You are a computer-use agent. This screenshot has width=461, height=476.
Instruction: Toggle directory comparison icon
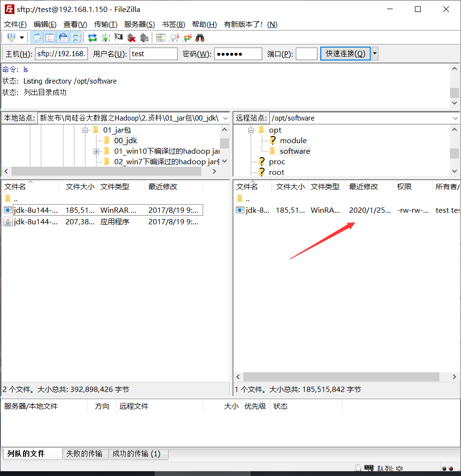pos(161,37)
